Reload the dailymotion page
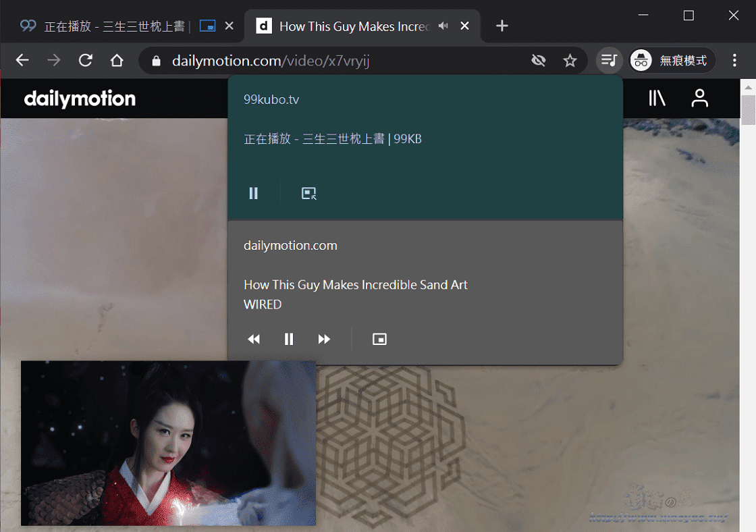Screen dimensions: 756x532 85,60
